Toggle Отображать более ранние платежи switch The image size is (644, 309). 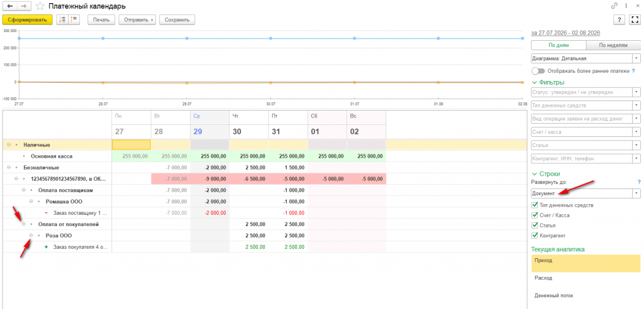point(538,71)
